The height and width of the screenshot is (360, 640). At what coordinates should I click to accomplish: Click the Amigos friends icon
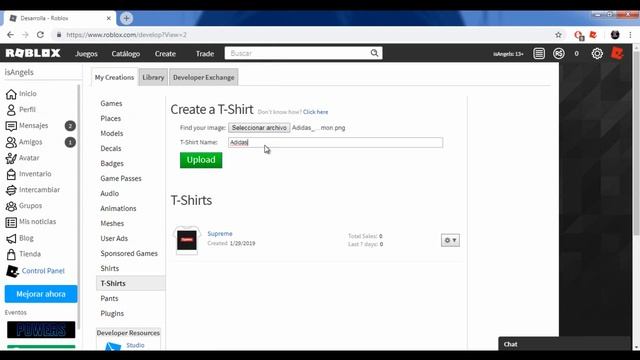coord(11,142)
